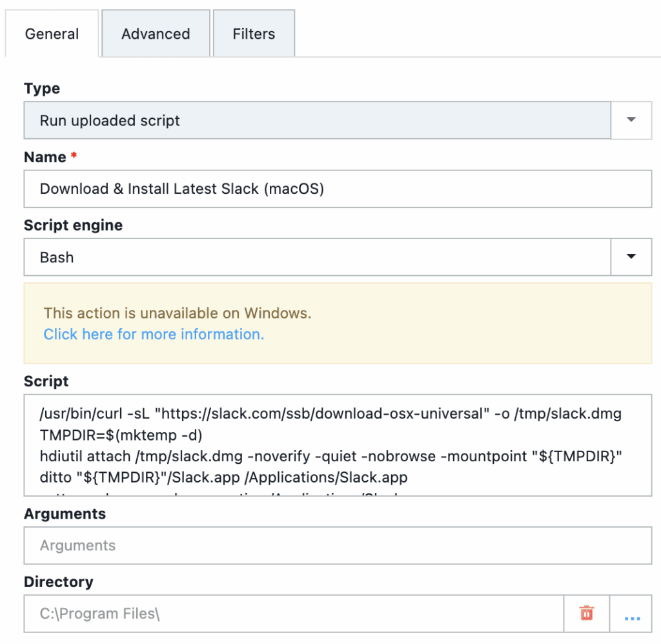Open the Script engine dropdown arrow
Image resolution: width=661 pixels, height=644 pixels.
[x=631, y=257]
